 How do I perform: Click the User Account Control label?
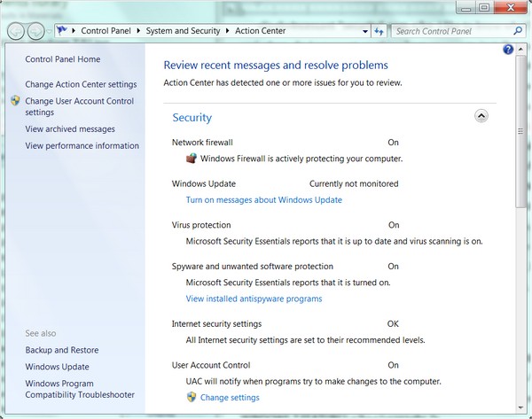click(211, 366)
